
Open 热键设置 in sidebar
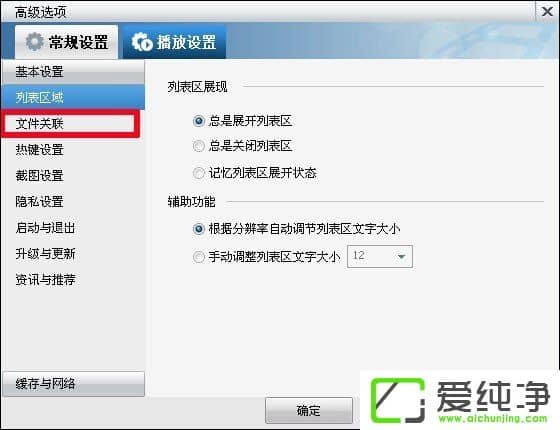coord(39,150)
